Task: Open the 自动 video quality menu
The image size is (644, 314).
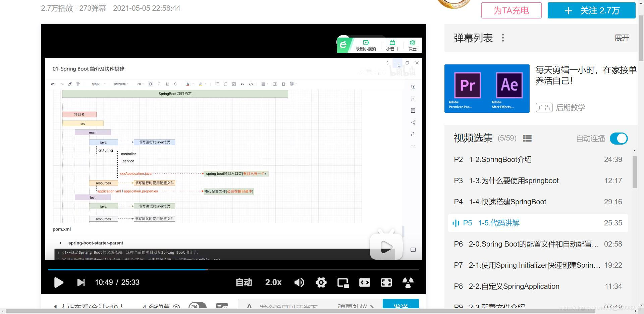Action: [x=244, y=282]
